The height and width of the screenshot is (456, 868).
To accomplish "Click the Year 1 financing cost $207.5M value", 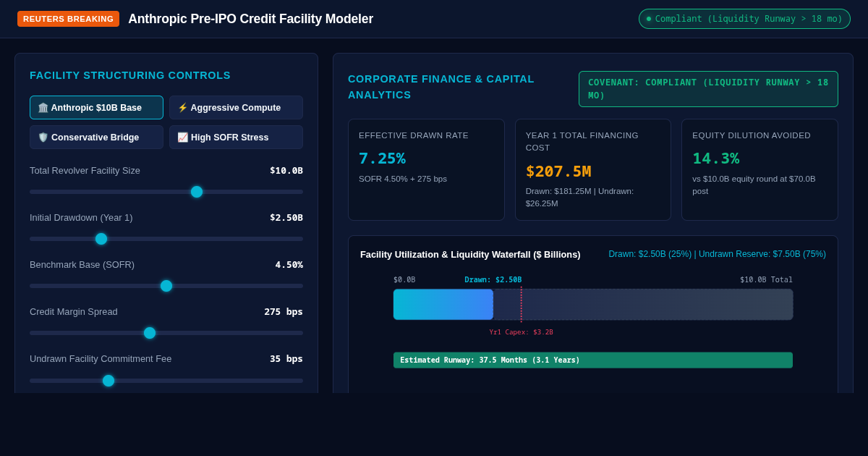I will tap(558, 172).
